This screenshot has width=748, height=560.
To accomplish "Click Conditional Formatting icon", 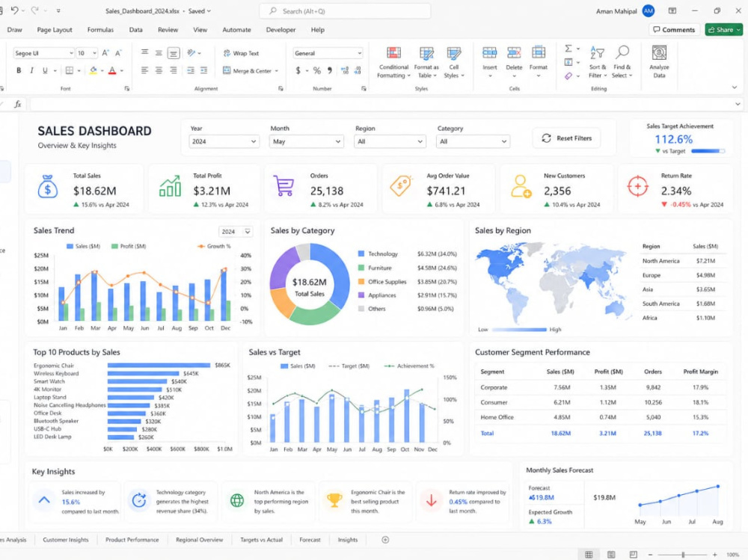I will [x=393, y=53].
